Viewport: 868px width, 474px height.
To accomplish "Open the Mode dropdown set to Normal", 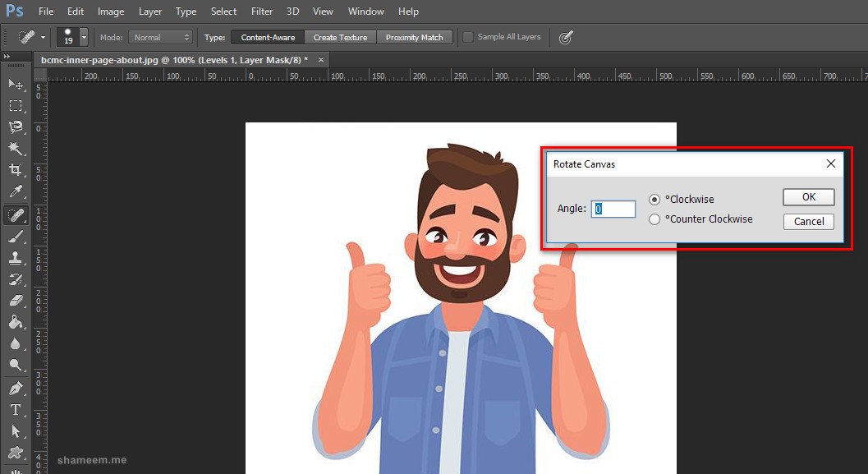I will click(x=160, y=38).
